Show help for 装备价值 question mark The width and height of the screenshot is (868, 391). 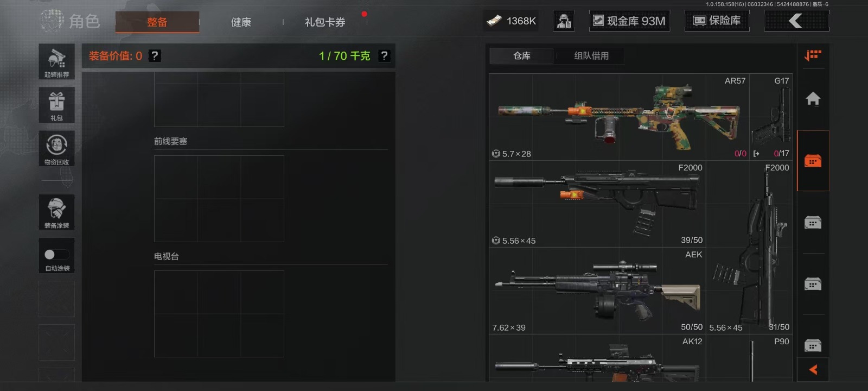(x=155, y=56)
